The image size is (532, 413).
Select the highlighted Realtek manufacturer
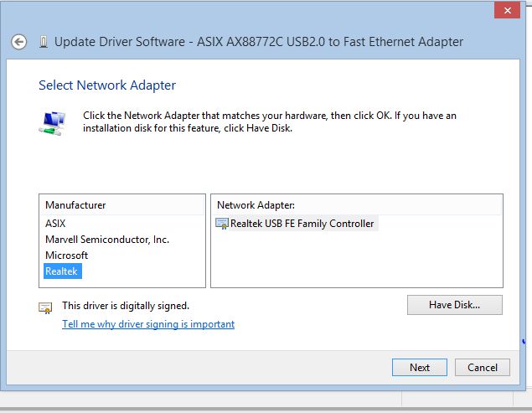(63, 271)
